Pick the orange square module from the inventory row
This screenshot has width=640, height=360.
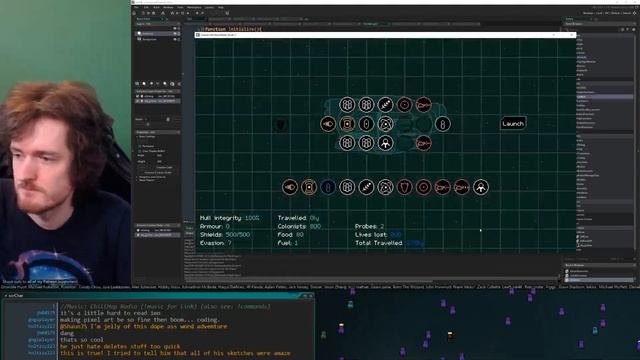(x=309, y=187)
